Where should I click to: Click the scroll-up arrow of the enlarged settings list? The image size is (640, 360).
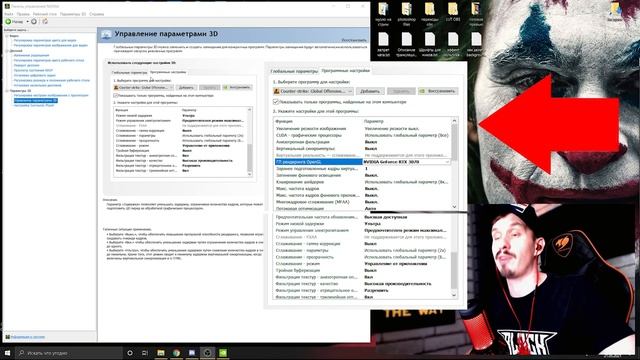tap(454, 121)
